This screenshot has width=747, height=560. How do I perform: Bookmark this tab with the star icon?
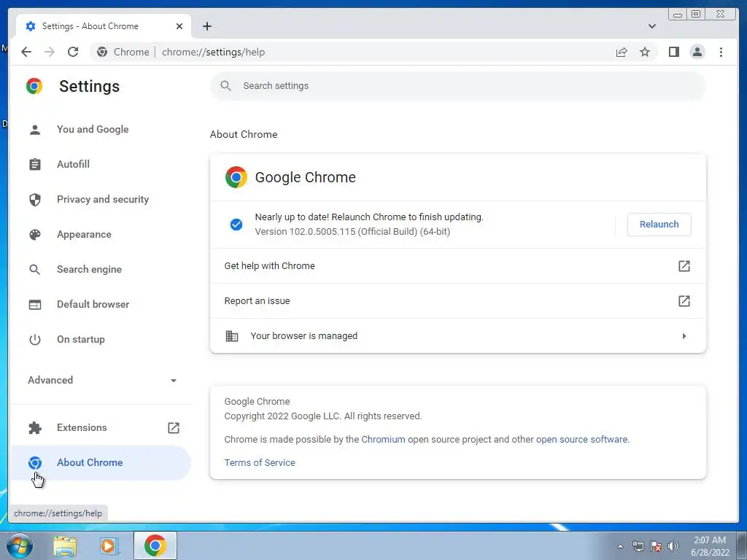coord(645,52)
